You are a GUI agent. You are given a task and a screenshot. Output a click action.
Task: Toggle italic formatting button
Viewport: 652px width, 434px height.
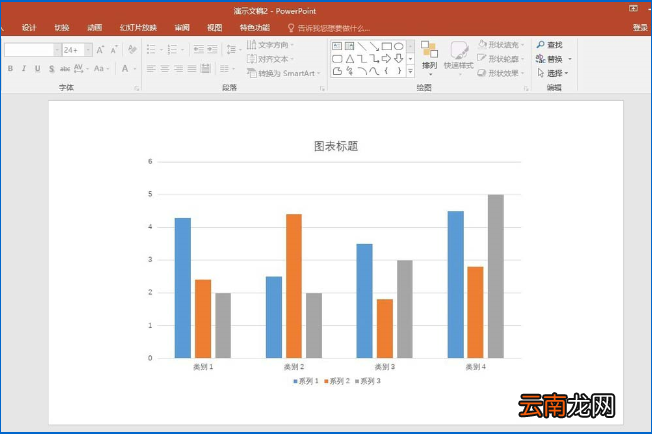(x=24, y=69)
